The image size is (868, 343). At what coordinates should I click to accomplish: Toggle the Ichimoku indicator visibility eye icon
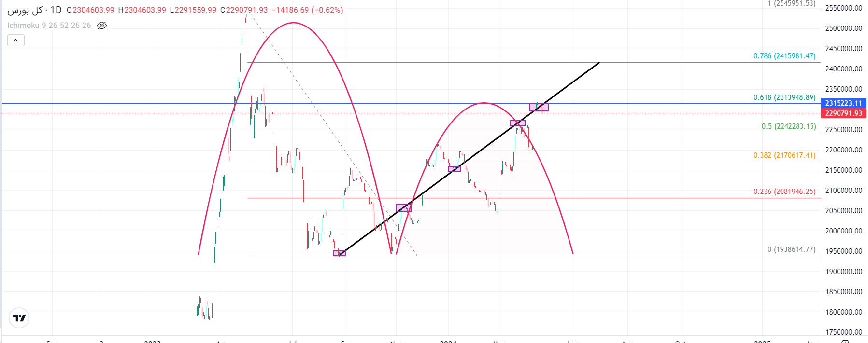(102, 26)
